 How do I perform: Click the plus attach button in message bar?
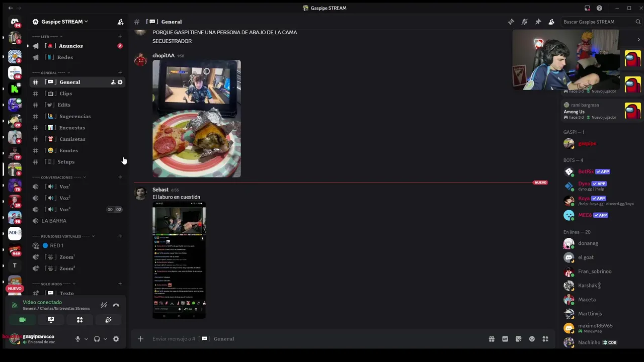pos(140,339)
